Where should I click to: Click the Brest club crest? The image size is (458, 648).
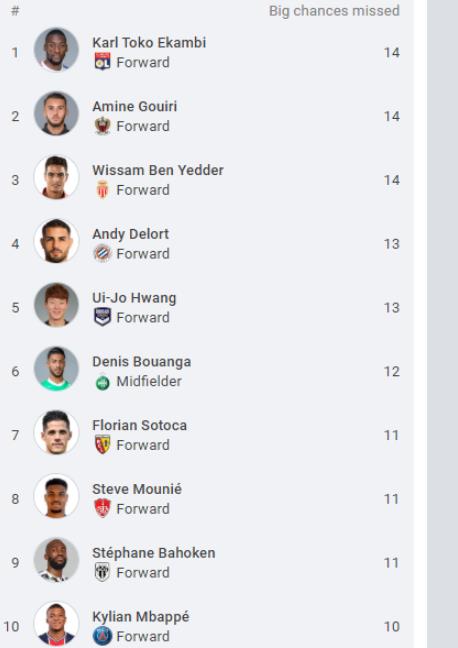[x=102, y=508]
